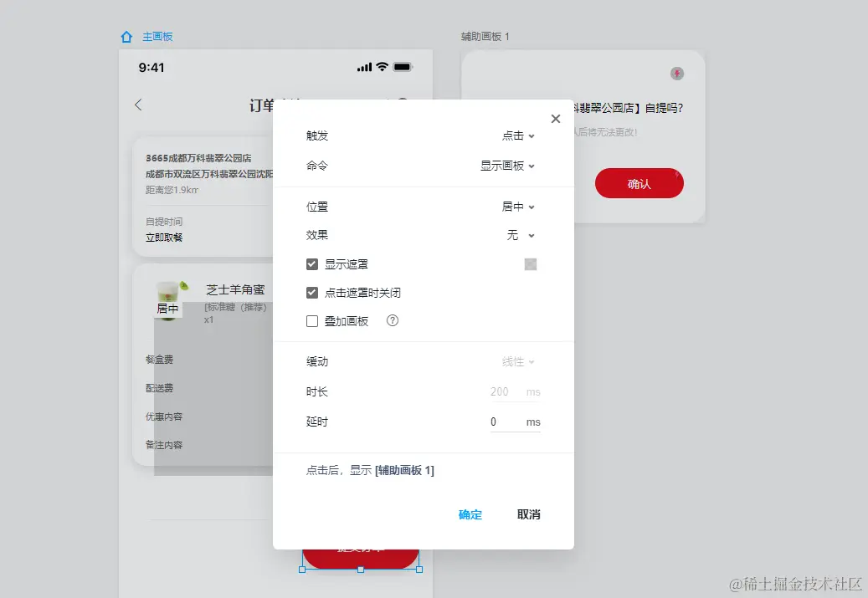The height and width of the screenshot is (598, 868).
Task: Select the 主画板 artboard label
Action: point(157,37)
